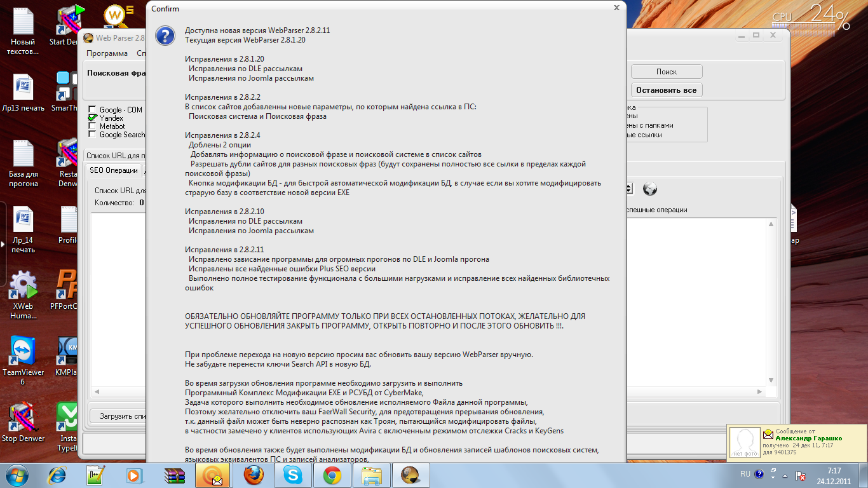Open WinRAR from the taskbar
This screenshot has height=488, width=868.
coord(173,475)
